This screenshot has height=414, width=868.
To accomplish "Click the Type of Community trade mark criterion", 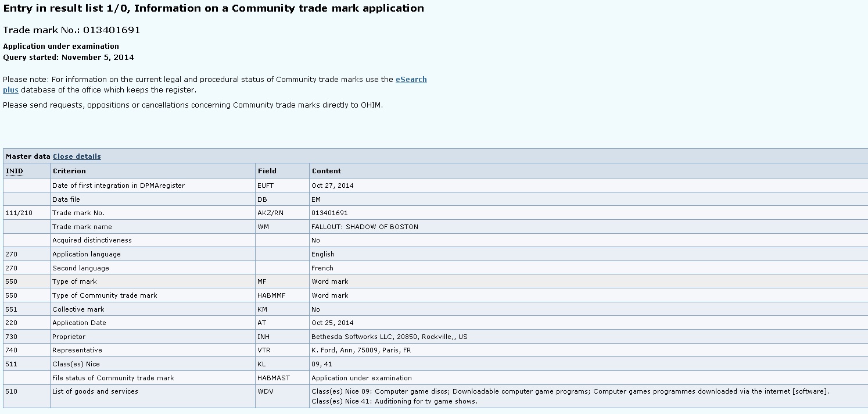I will click(x=105, y=295).
